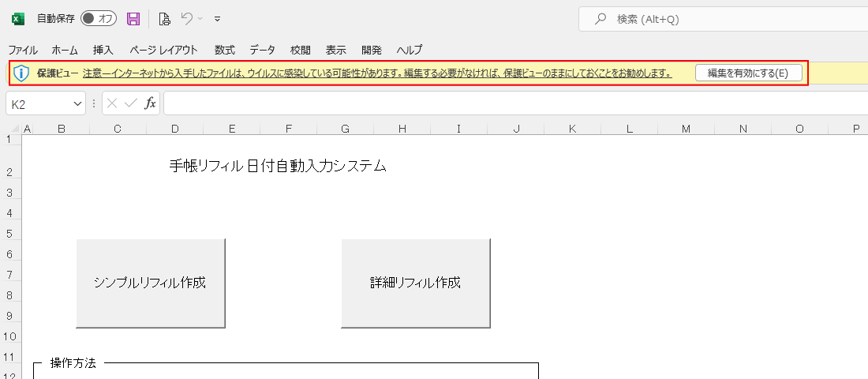
Task: Click the Save floppy disk icon
Action: coord(133,19)
